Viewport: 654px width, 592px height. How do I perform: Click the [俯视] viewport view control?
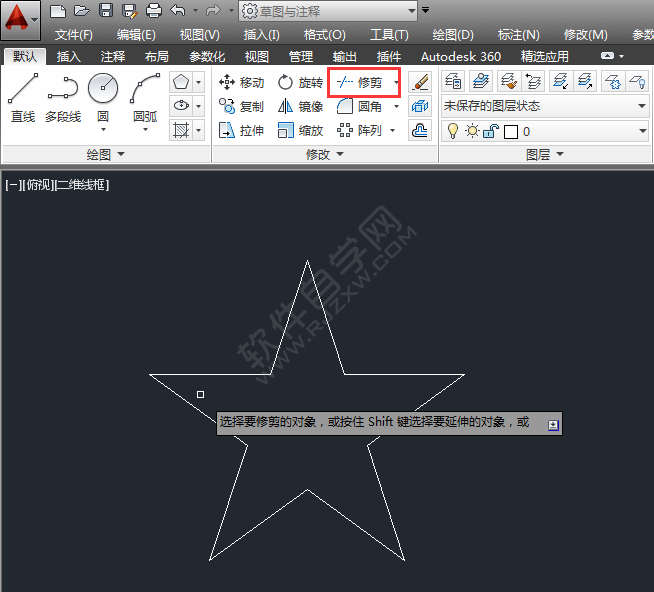(x=38, y=184)
